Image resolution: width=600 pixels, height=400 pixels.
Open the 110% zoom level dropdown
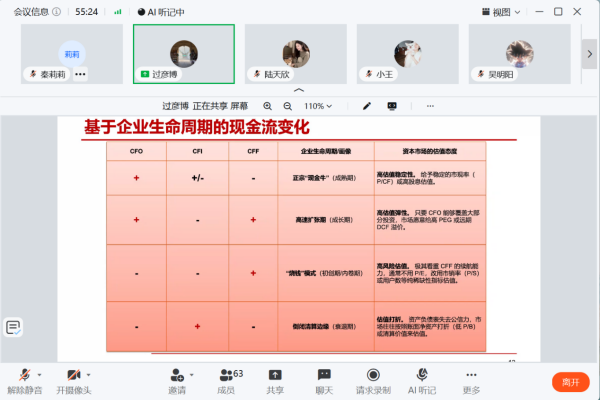point(318,106)
